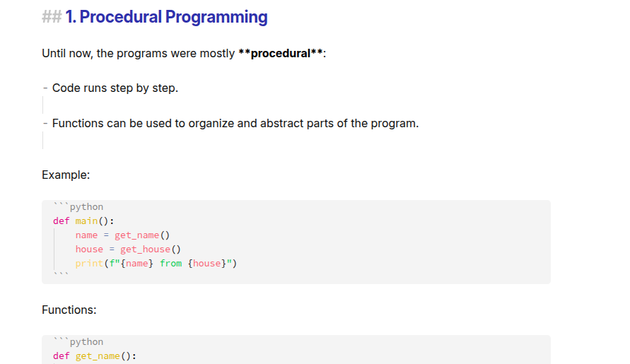Click the code line "house = get_house()"

pyautogui.click(x=128, y=249)
